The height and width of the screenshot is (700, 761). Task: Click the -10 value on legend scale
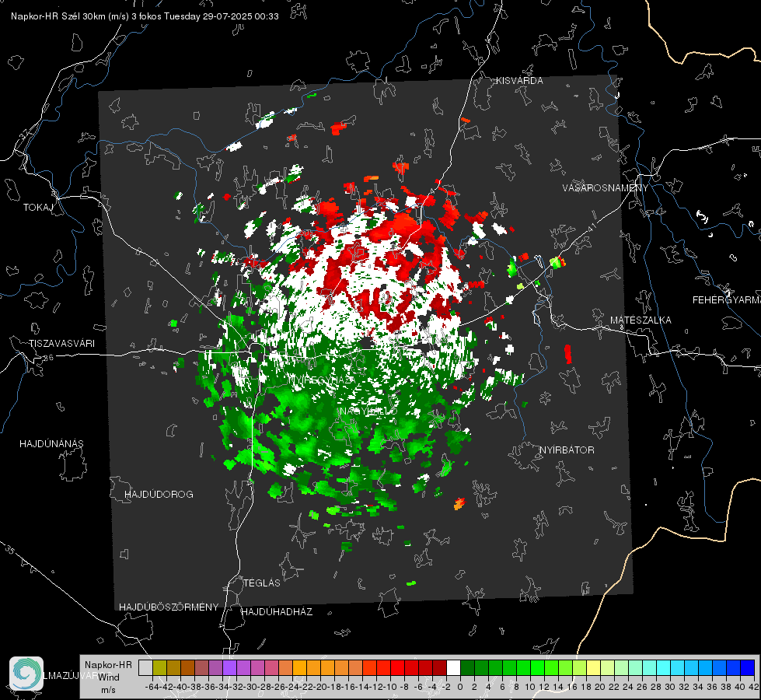pyautogui.click(x=390, y=687)
